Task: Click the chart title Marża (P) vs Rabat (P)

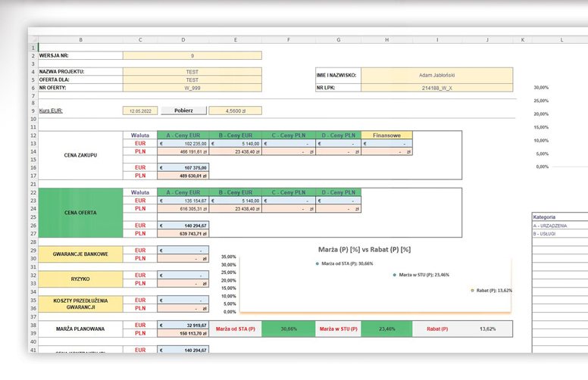Action: 364,249
